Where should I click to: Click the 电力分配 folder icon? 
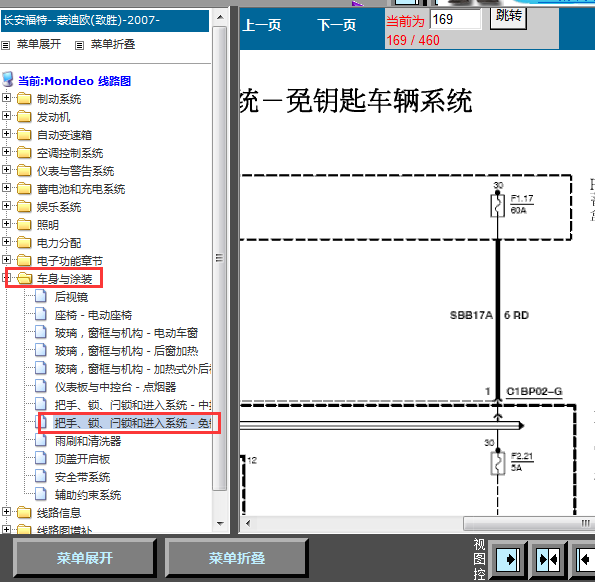pos(24,242)
